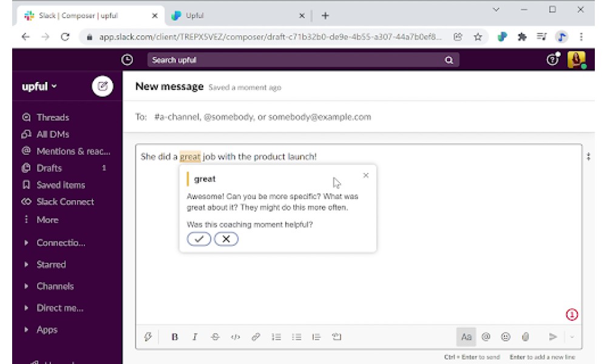The height and width of the screenshot is (364, 607).
Task: Open the help question mark icon
Action: [x=552, y=59]
